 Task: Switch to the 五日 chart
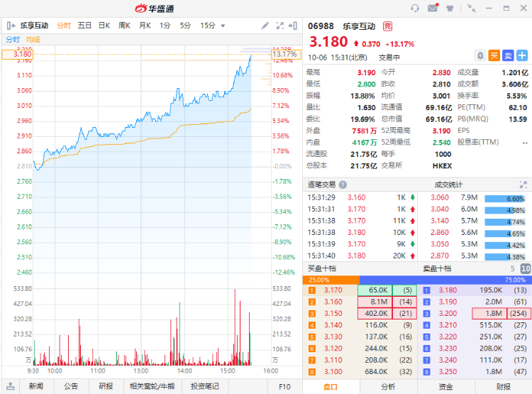click(x=84, y=26)
